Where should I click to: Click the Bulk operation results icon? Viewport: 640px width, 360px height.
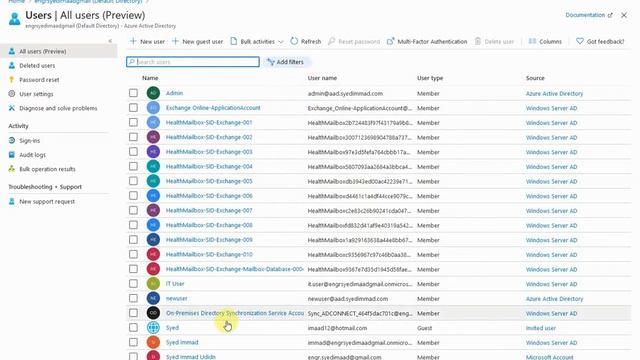(x=12, y=169)
